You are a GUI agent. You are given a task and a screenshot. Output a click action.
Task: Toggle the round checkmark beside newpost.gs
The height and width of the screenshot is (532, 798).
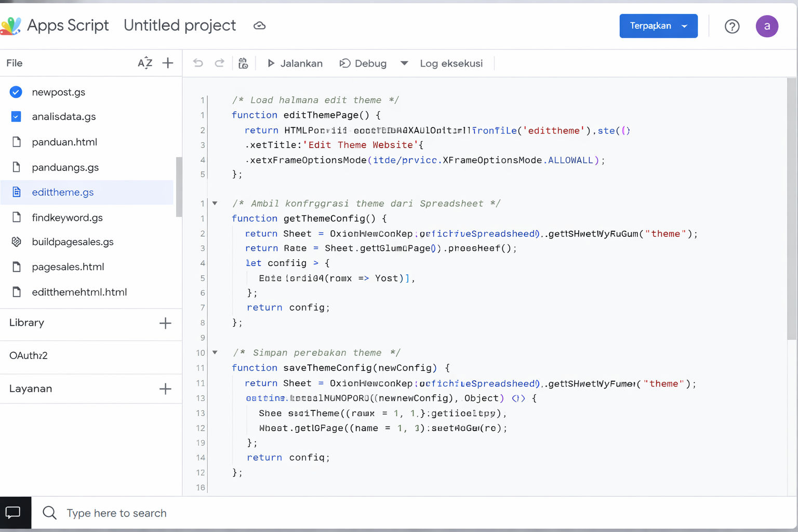click(x=16, y=92)
